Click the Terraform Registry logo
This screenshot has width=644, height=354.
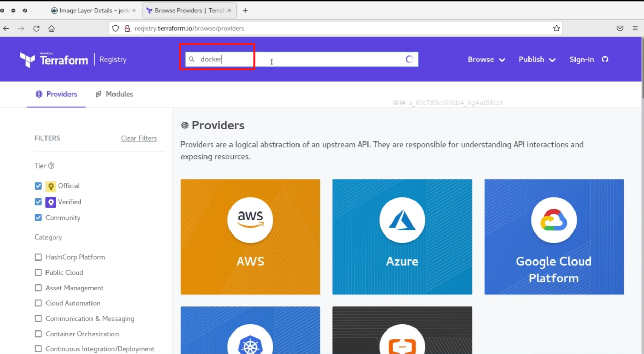tap(54, 60)
